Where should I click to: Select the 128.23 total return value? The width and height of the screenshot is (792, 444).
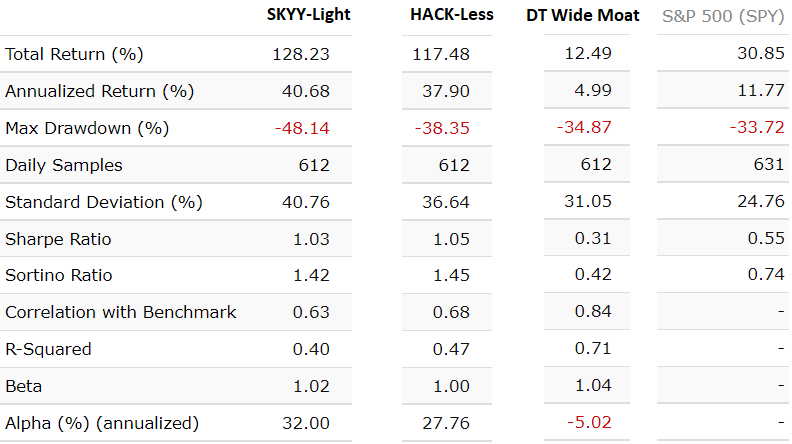[x=301, y=54]
